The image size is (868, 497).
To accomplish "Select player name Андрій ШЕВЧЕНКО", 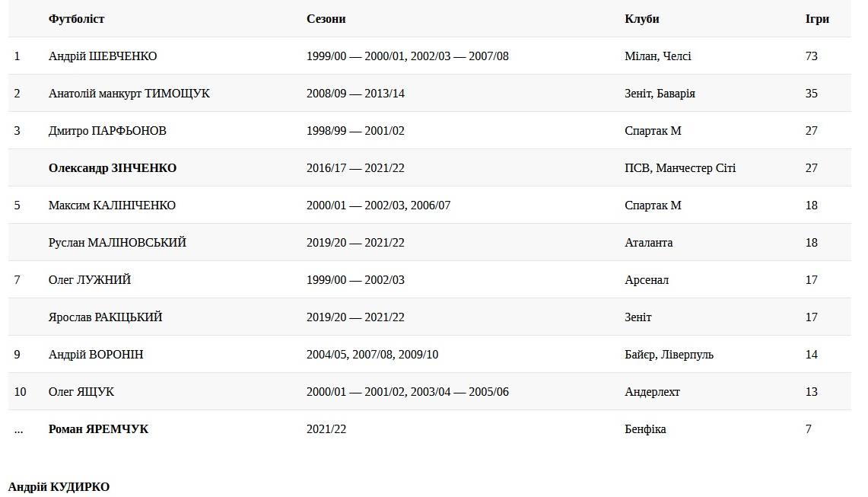I will [x=103, y=56].
